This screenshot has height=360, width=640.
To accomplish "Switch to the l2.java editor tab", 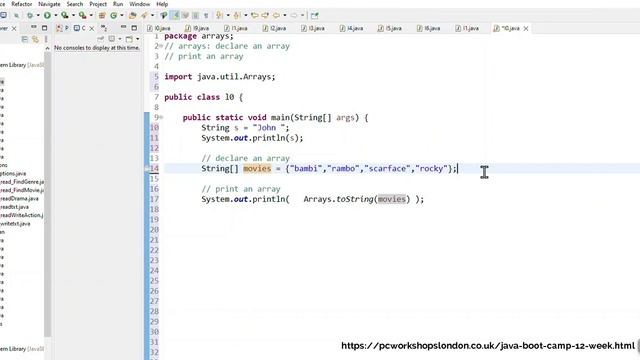I will pos(274,28).
